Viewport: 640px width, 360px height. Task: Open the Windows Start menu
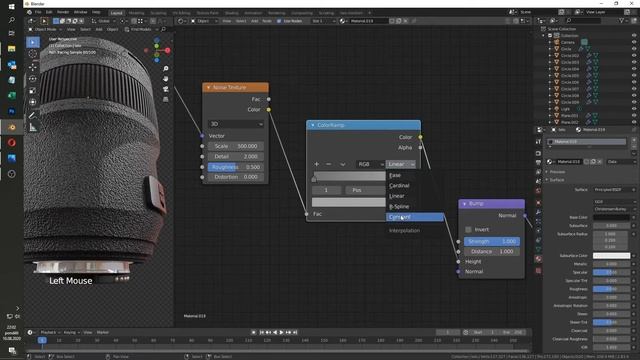(11, 7)
